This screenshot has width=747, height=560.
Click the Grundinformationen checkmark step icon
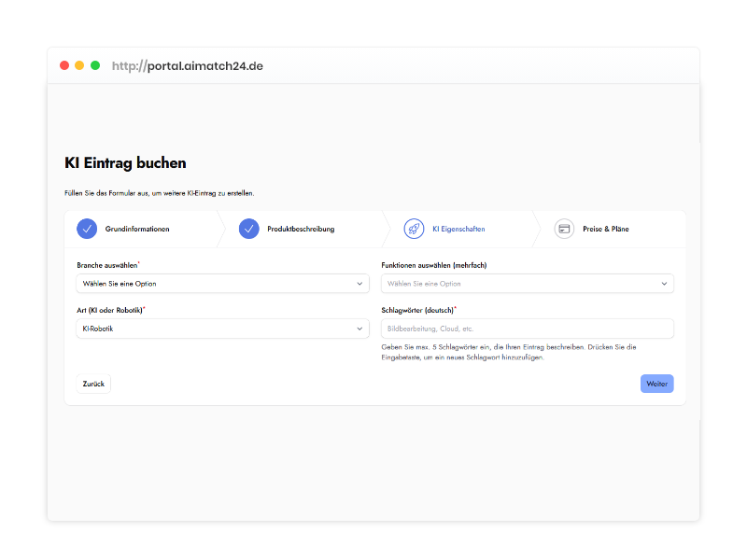pos(87,229)
